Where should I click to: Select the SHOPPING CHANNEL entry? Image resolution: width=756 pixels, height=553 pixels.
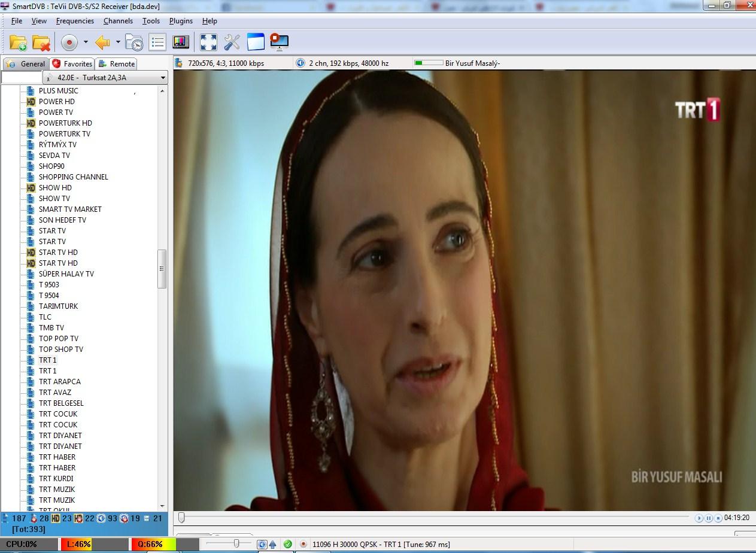[74, 177]
